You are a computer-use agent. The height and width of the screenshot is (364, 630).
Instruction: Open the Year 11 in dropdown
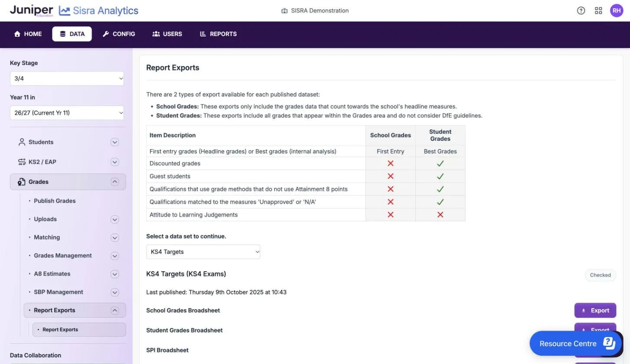[x=67, y=113]
